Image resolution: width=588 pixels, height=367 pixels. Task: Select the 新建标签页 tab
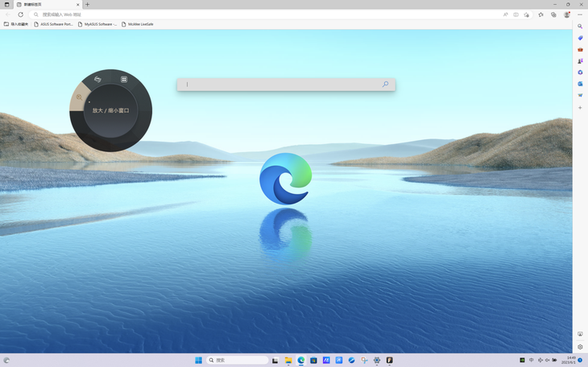point(48,5)
